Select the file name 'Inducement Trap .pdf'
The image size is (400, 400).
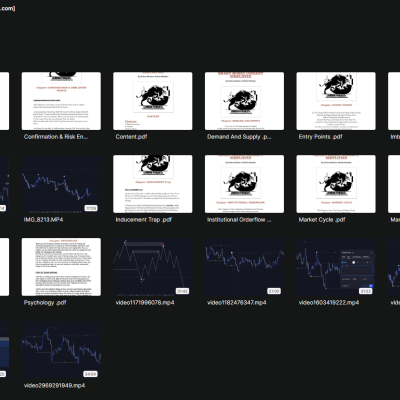[144, 220]
